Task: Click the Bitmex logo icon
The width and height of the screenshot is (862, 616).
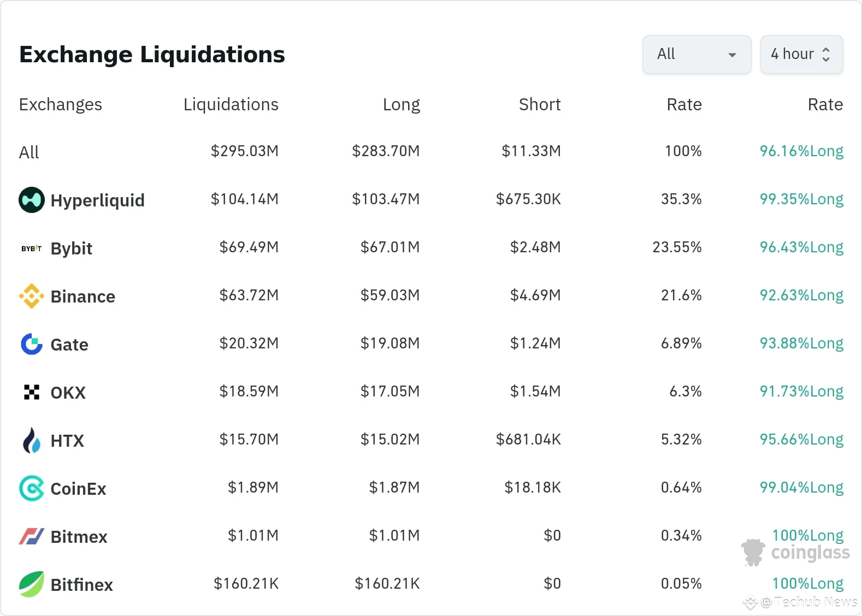Action: 32,536
